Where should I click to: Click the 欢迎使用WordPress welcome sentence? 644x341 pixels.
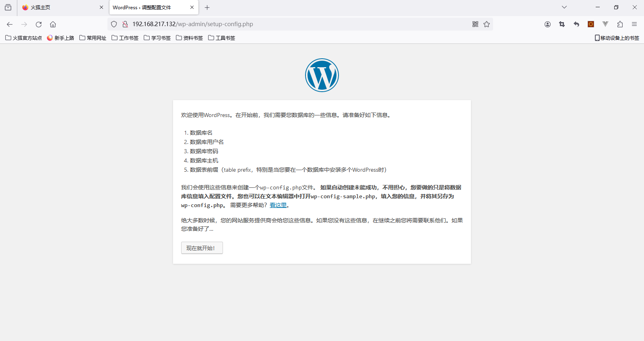286,115
